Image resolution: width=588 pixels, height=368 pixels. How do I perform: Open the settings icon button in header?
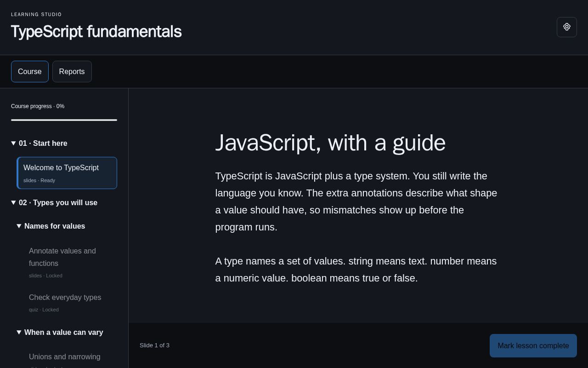pyautogui.click(x=567, y=27)
